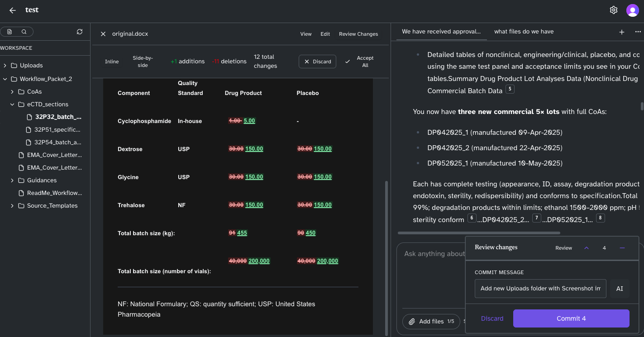The image size is (644, 337).
Task: Minimize the Review changes panel
Action: click(x=622, y=248)
